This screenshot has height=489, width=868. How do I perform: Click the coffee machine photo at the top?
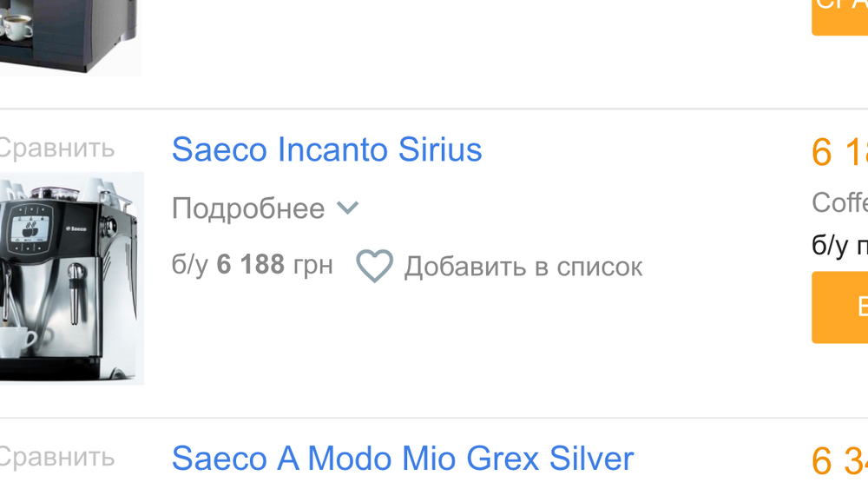[69, 35]
